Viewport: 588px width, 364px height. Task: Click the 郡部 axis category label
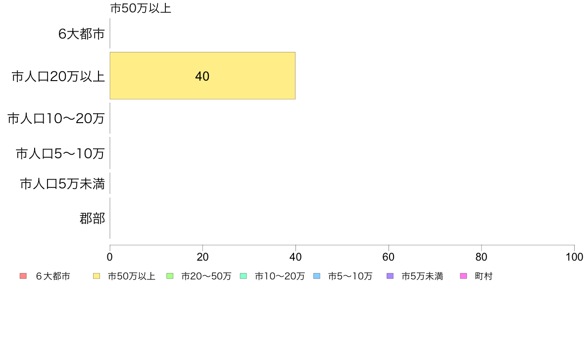[x=92, y=218]
